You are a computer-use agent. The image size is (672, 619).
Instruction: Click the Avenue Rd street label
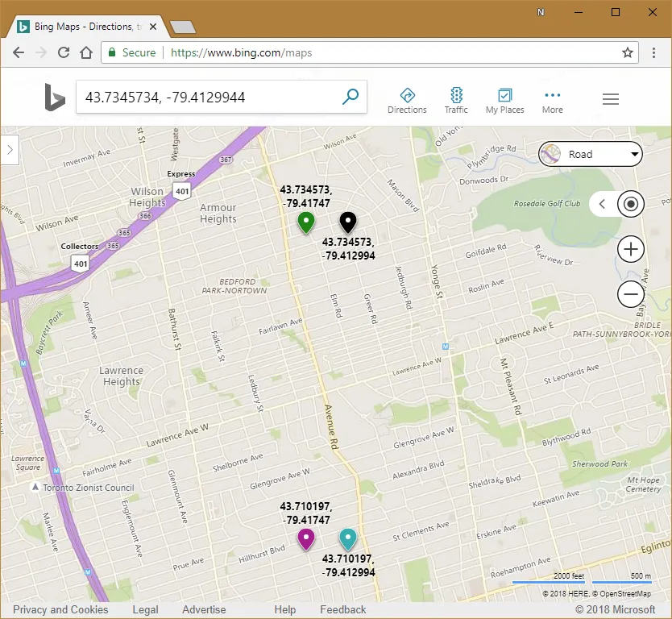point(332,427)
